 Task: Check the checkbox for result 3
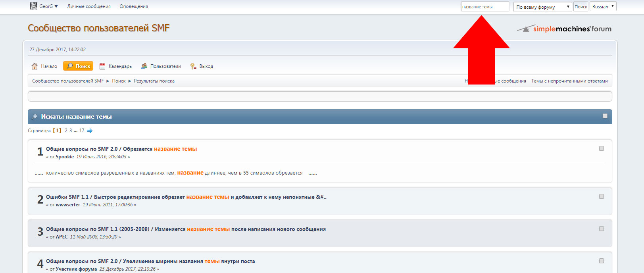coord(602,229)
